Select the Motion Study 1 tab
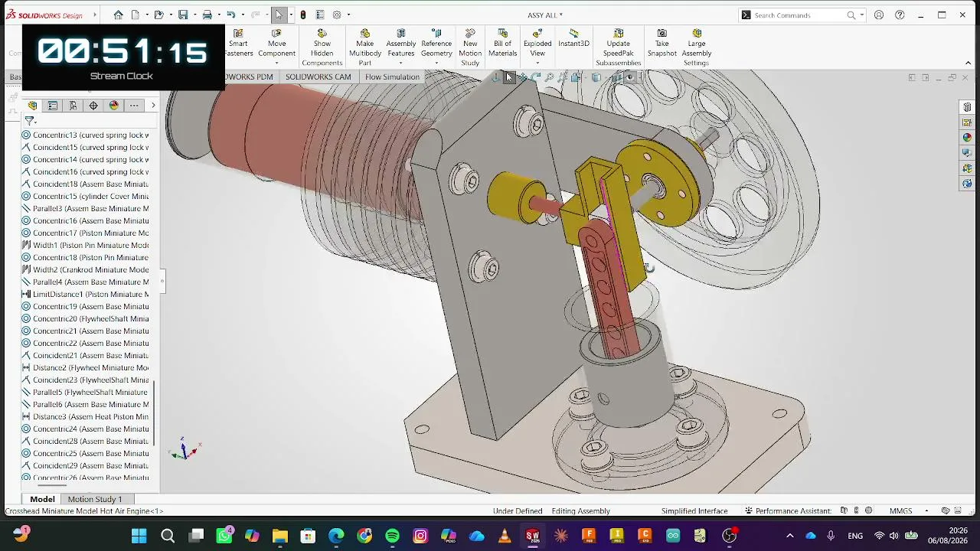This screenshot has height=551, width=980. coord(95,499)
